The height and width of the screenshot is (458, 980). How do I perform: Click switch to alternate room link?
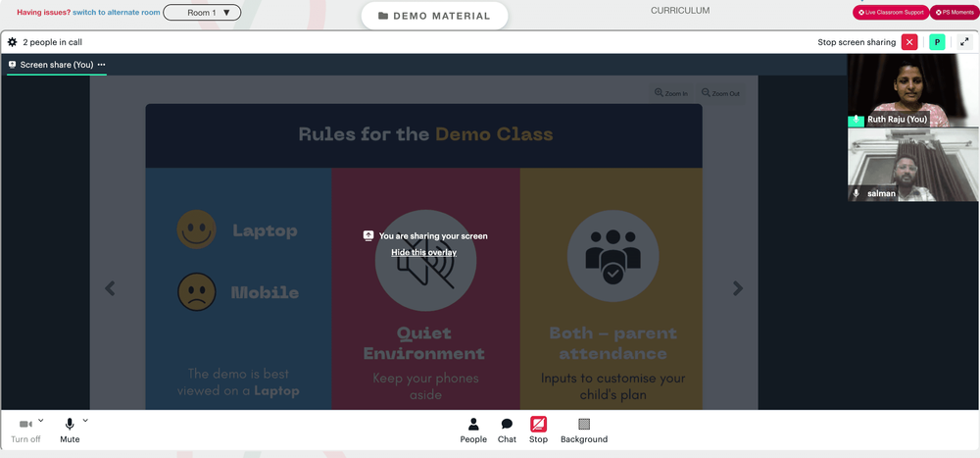[116, 13]
